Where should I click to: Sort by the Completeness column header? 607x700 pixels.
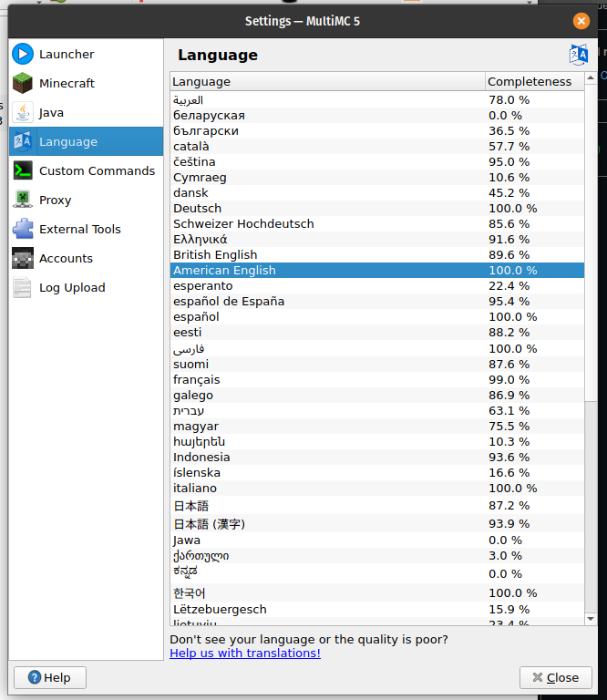point(535,82)
